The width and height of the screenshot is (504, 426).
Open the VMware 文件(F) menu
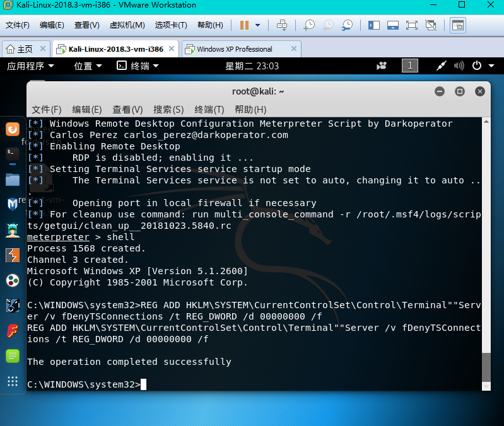point(18,25)
